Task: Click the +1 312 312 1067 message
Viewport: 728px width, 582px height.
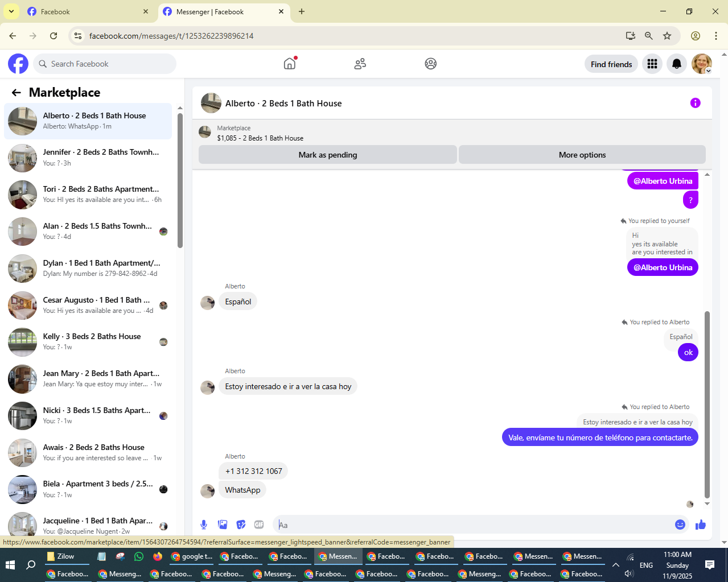Action: pos(253,471)
